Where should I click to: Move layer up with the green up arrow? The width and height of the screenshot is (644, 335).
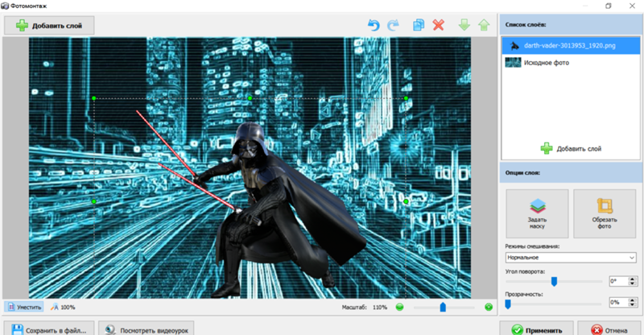coord(484,25)
